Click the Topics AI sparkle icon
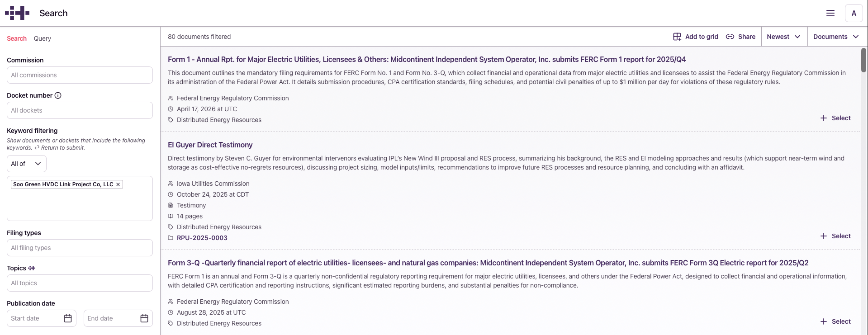Image resolution: width=868 pixels, height=335 pixels. click(32, 268)
